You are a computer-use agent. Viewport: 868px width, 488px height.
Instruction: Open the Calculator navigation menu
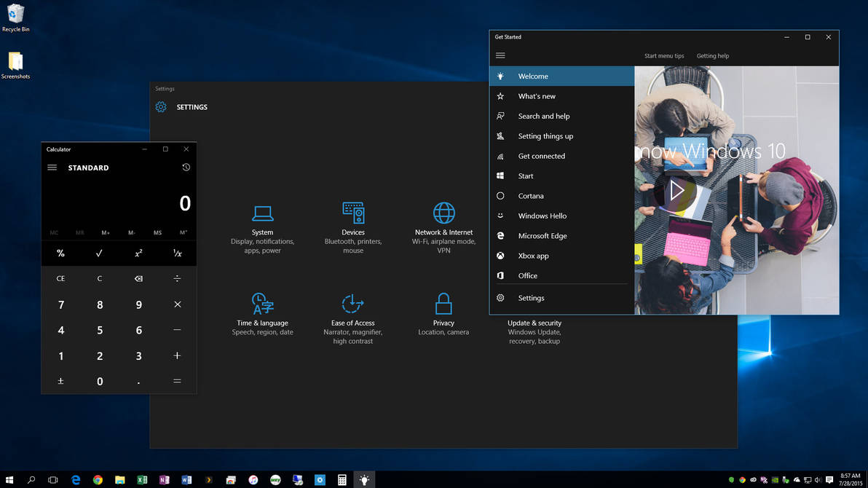tap(52, 167)
